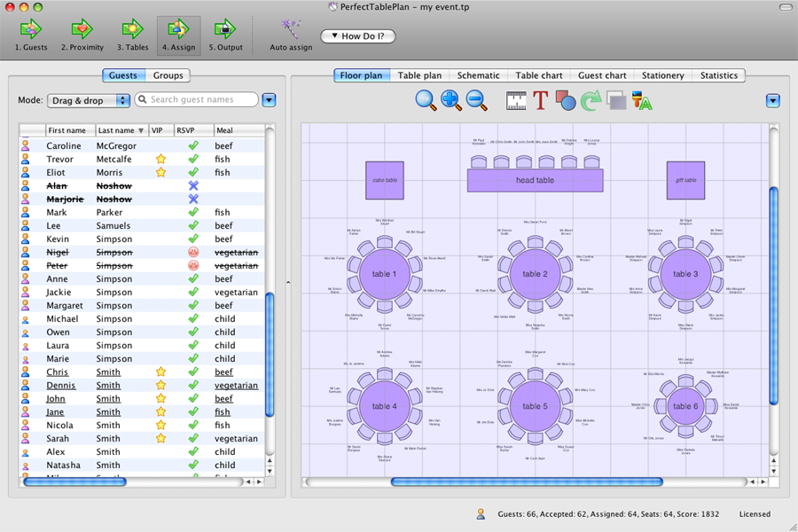This screenshot has height=532, width=798.
Task: Toggle the VIP star for Trevor Metcalfe
Action: pos(160,160)
